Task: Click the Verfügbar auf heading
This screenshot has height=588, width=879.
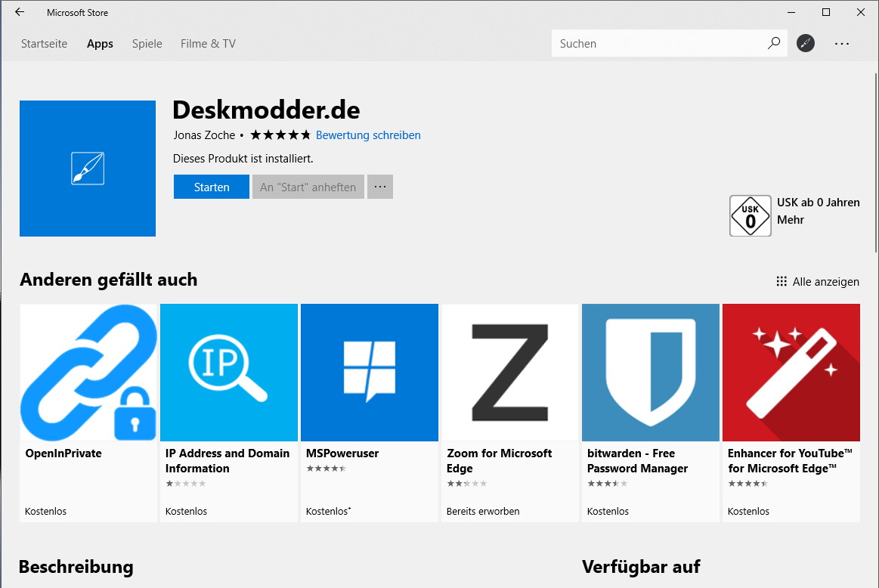Action: [642, 567]
